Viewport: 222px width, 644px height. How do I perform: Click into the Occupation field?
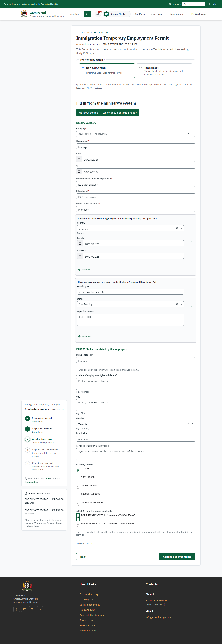tap(136, 146)
